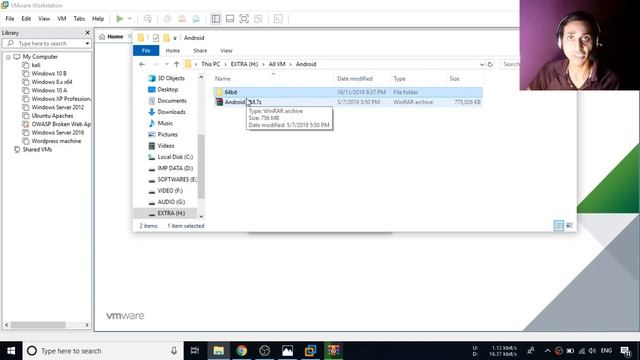Close the Library panel

click(87, 33)
